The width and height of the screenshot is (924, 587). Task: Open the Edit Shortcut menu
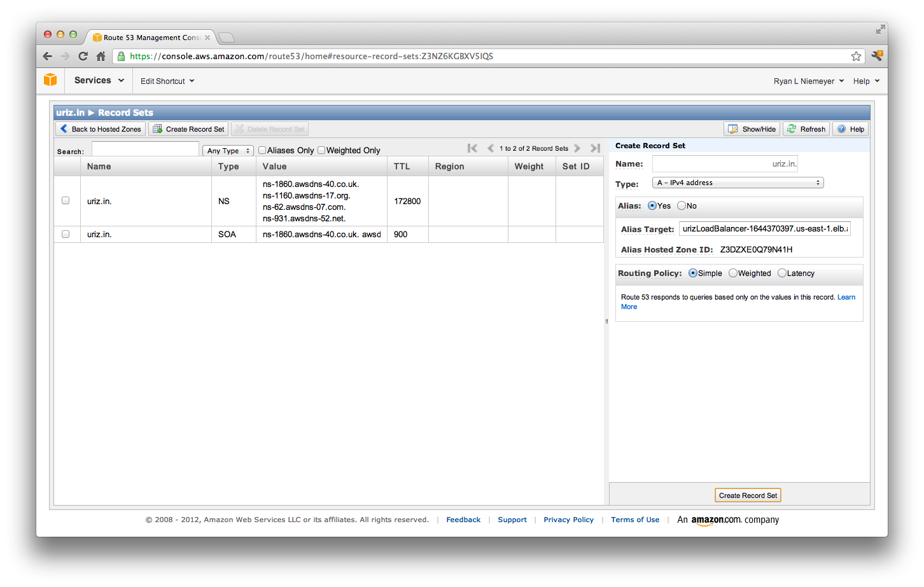click(x=167, y=81)
